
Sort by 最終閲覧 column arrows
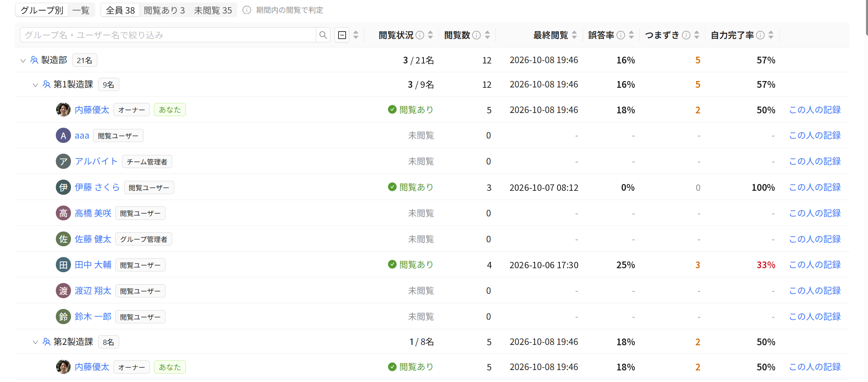click(x=574, y=35)
